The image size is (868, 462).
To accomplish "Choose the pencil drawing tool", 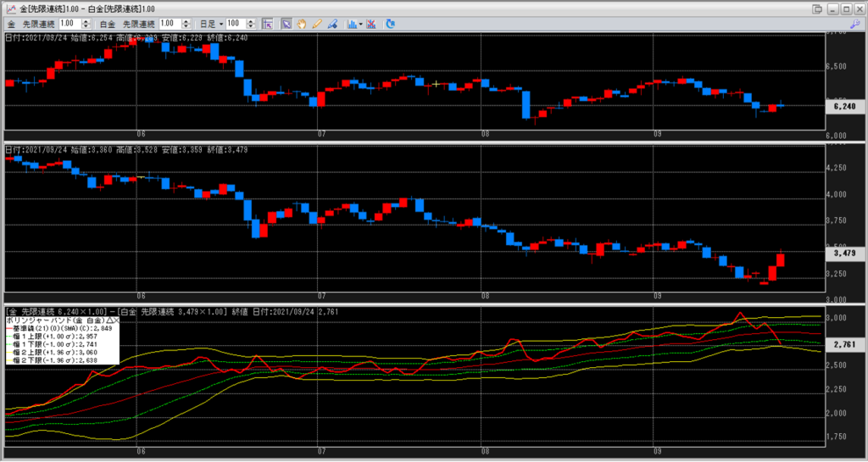I will (317, 24).
